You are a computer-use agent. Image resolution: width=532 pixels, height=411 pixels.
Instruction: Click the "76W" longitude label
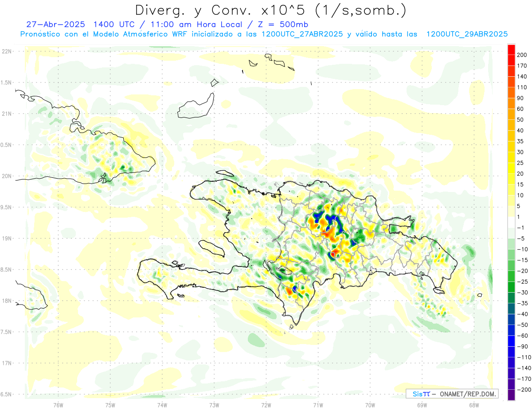pyautogui.click(x=58, y=405)
